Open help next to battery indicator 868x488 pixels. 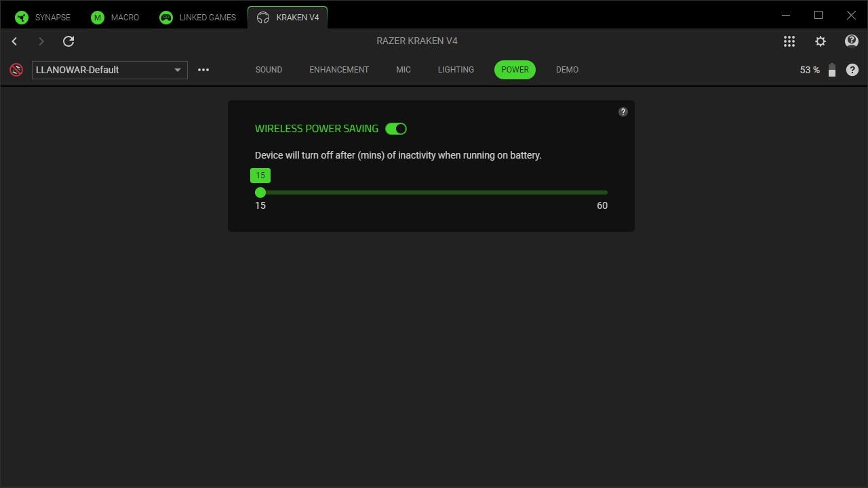coord(852,70)
